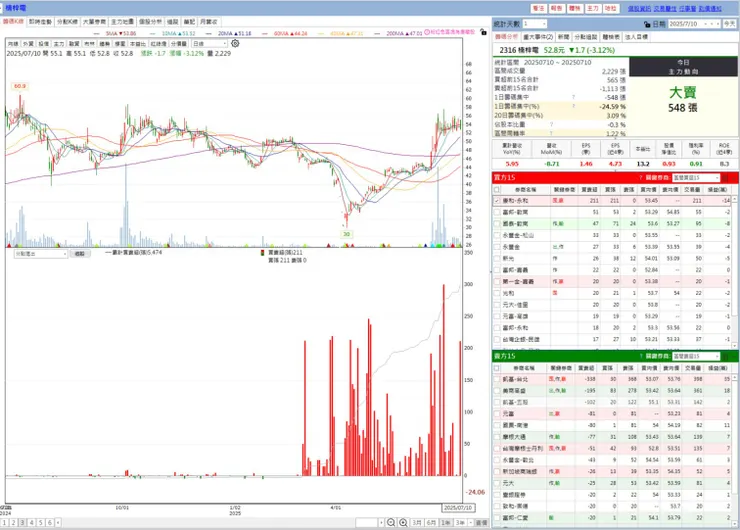Open the chart settings gear icon
Image resolution: width=740 pixels, height=530 pixels.
(235, 43)
